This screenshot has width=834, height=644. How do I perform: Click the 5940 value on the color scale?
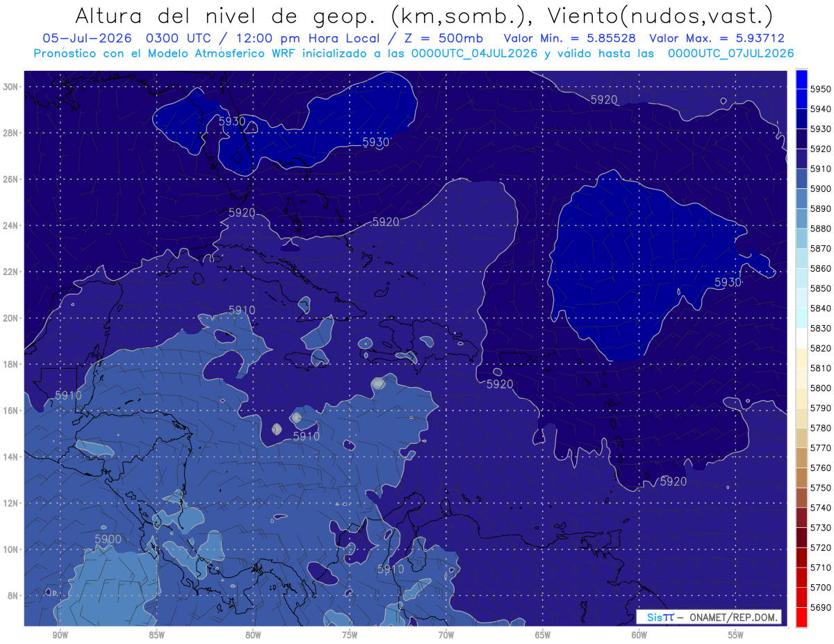(820, 109)
